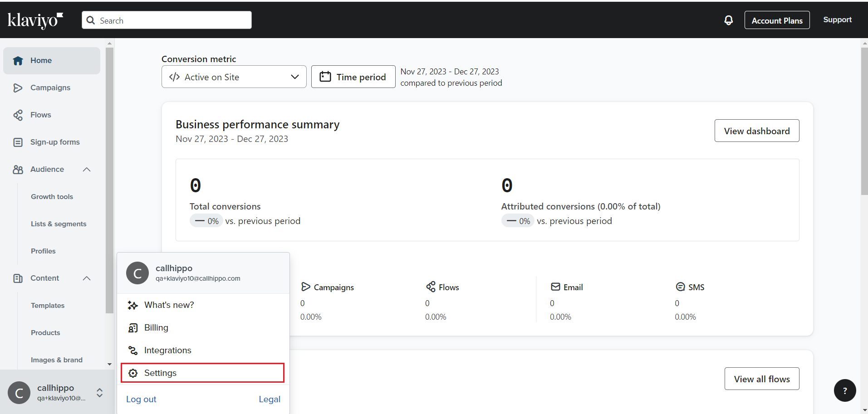Screen dimensions: 868x414
Task: Click into the Search field
Action: pos(167,20)
